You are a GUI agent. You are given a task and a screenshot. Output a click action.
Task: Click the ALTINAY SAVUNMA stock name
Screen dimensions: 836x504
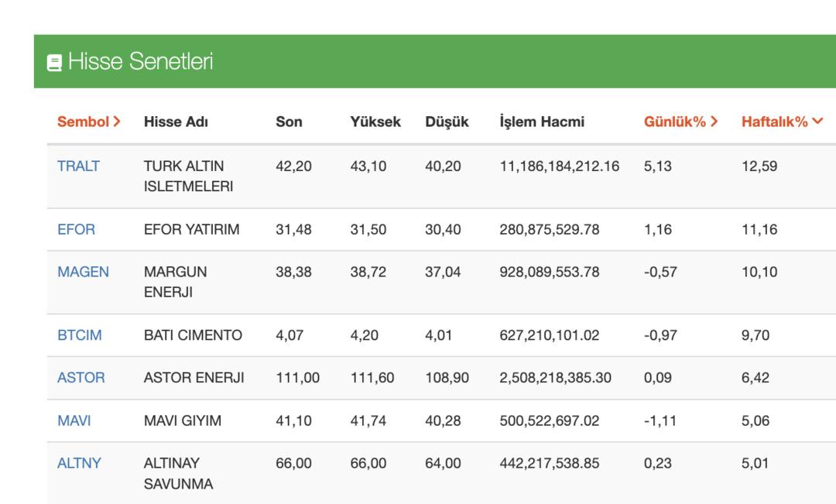[x=171, y=471]
